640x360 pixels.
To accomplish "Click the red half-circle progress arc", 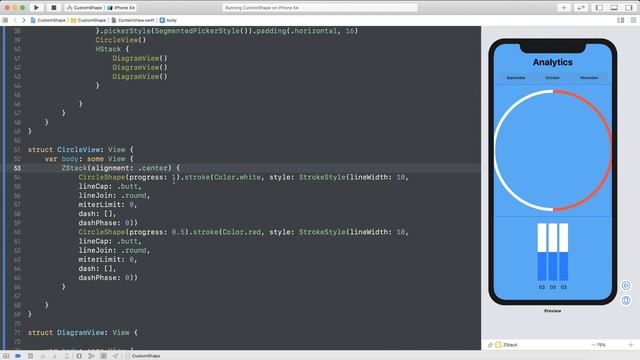I will (609, 150).
